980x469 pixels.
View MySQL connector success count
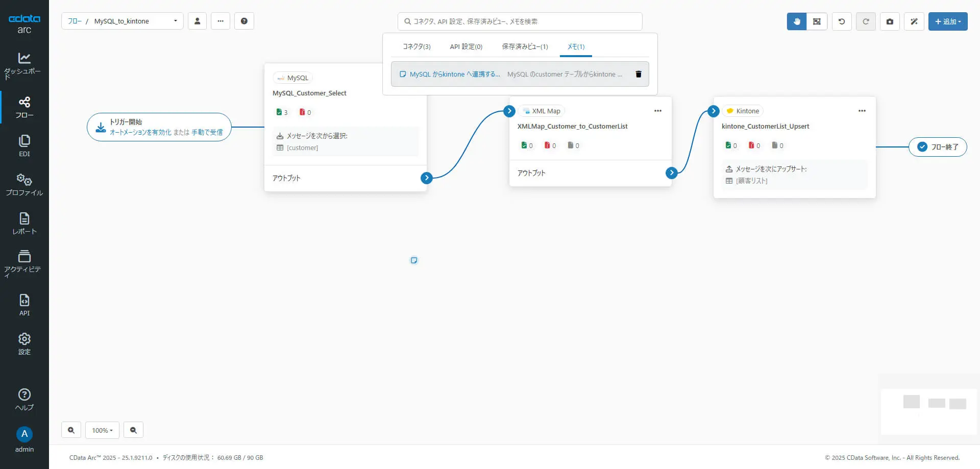(282, 112)
